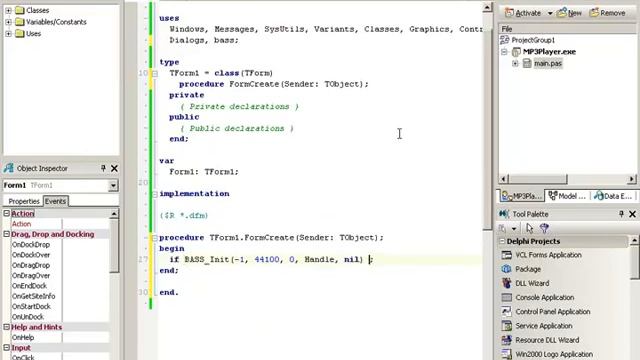Pin the Tool Palette panel
Screen dimensions: 640x360
[x=621, y=214]
